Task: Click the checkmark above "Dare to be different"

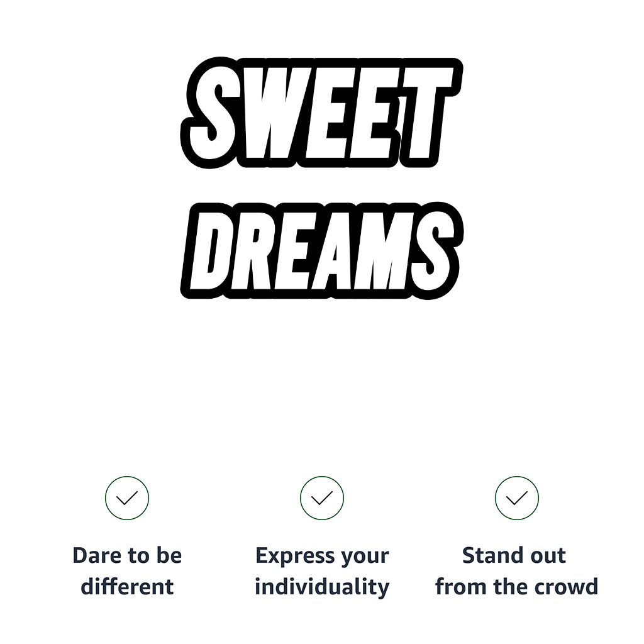Action: [127, 498]
